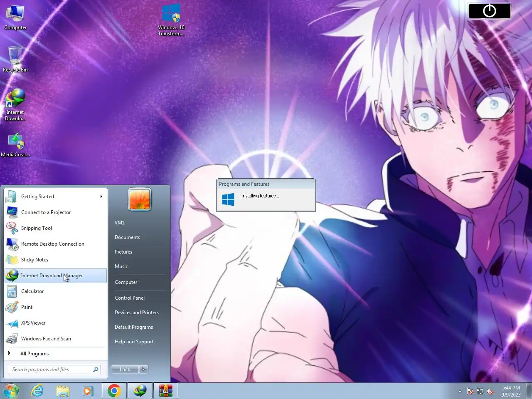
Task: Open Calculator from the Start menu
Action: pos(55,291)
